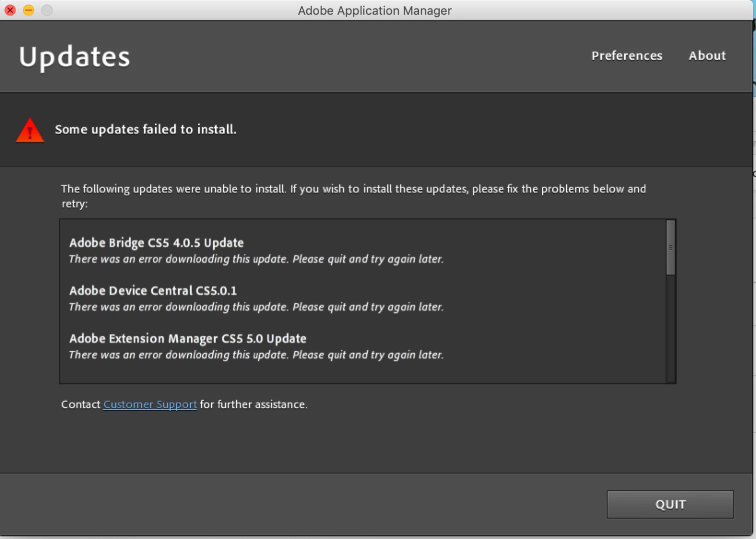Click the red warning triangle icon
756x539 pixels.
tap(30, 130)
